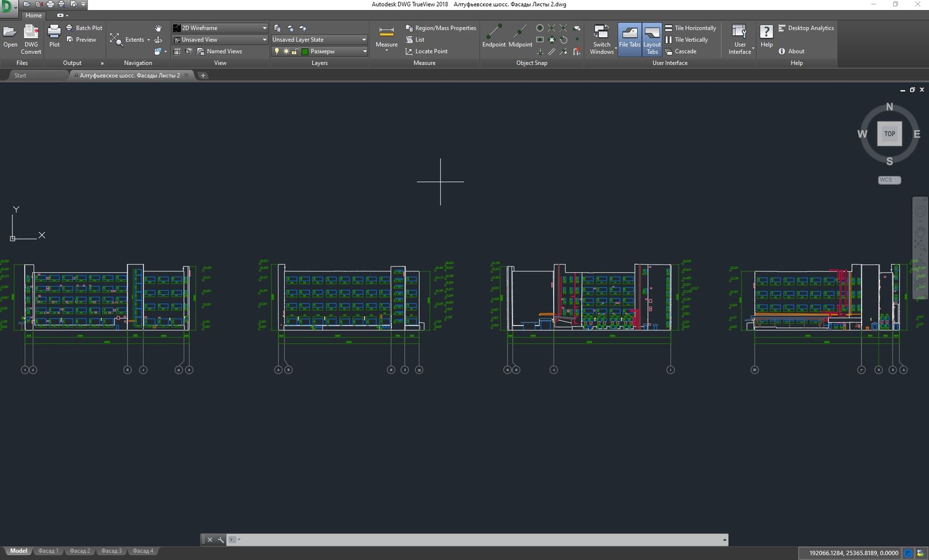Expand the command line history arrow
Screen dimensions: 929x560
(724, 540)
